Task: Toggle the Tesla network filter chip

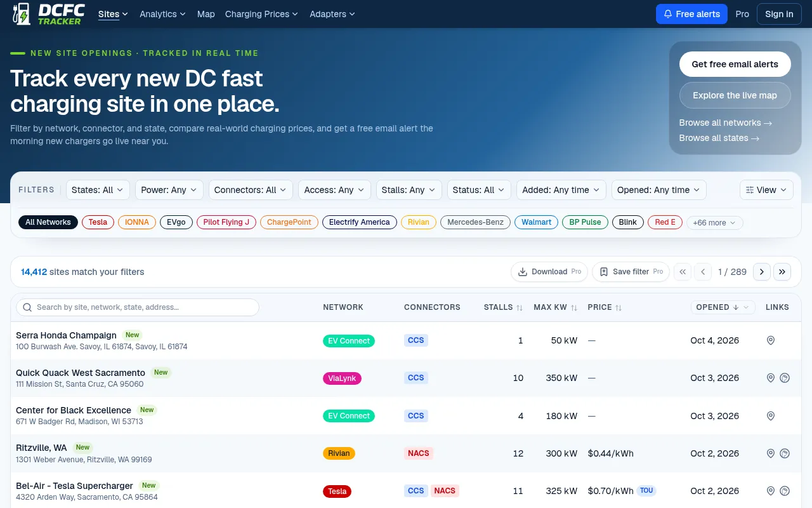Action: click(98, 222)
